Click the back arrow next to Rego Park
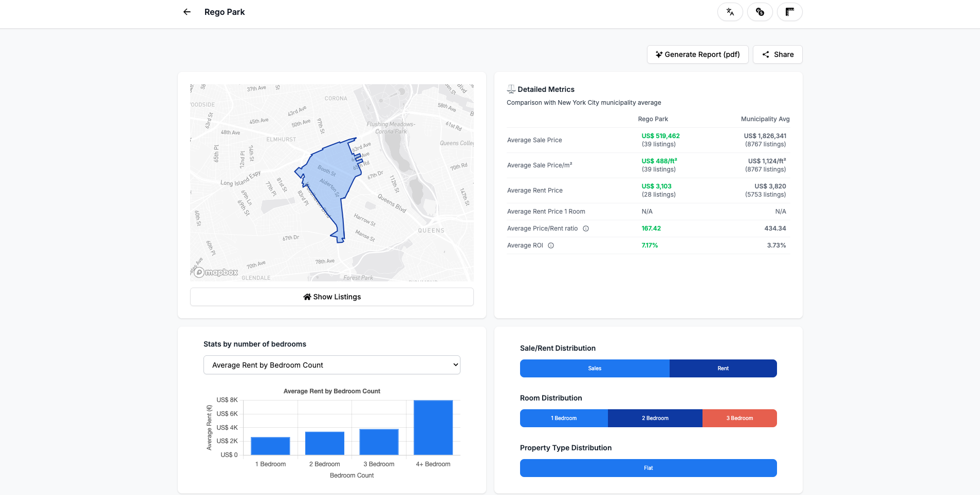 [187, 11]
